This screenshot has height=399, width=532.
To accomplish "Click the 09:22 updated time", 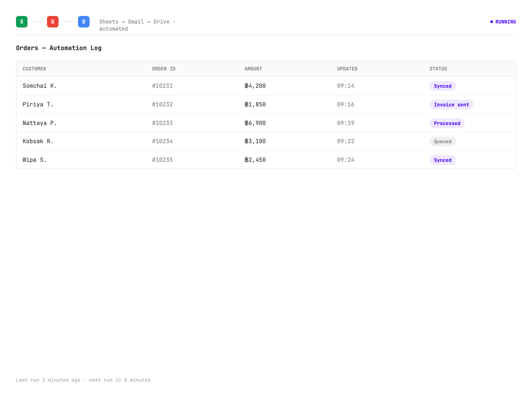I will [346, 141].
